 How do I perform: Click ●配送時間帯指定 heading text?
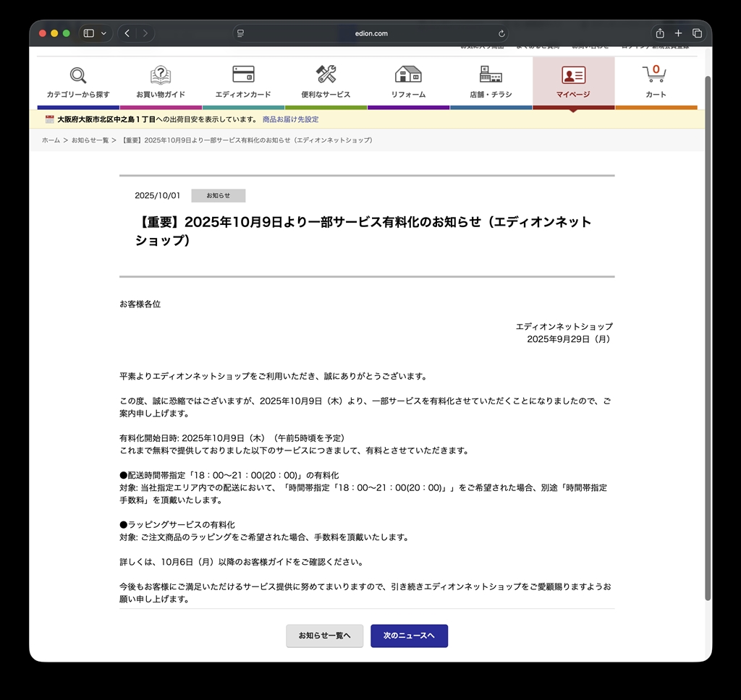[229, 475]
